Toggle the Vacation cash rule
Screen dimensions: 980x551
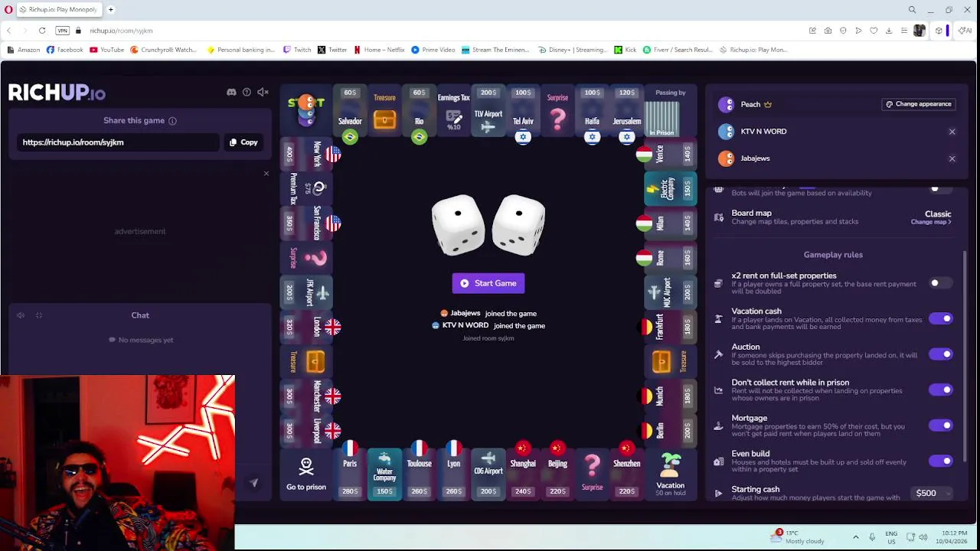(x=940, y=318)
